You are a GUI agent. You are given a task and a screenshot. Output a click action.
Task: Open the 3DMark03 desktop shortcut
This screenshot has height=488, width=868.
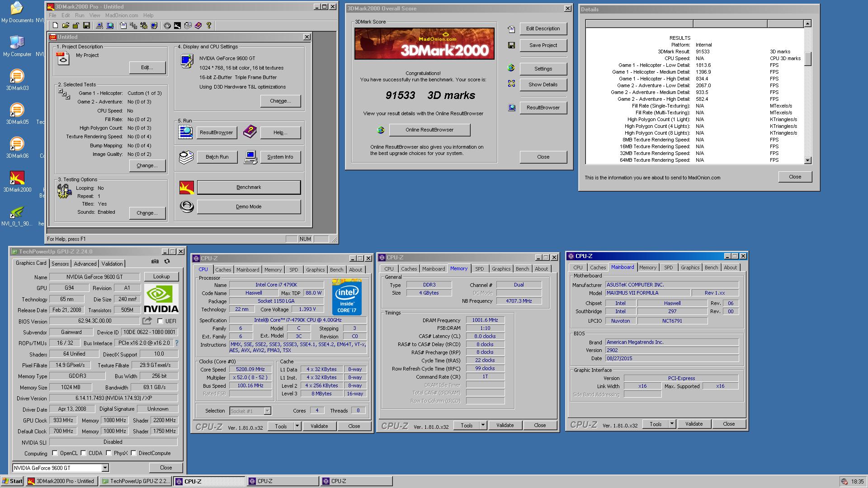coord(17,79)
